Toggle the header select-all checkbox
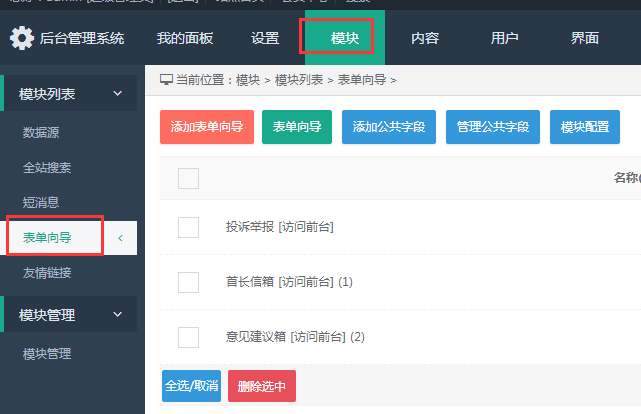The height and width of the screenshot is (414, 641). (188, 178)
